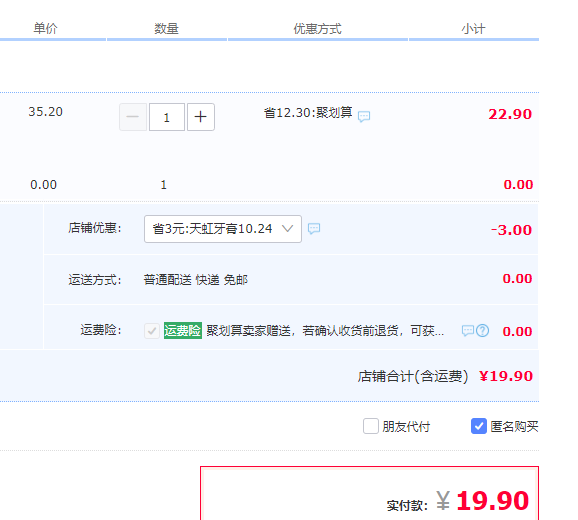Screen dimensions: 578x520
Task: Click the comment bubble icon in 运费险 row
Action: [x=468, y=331]
